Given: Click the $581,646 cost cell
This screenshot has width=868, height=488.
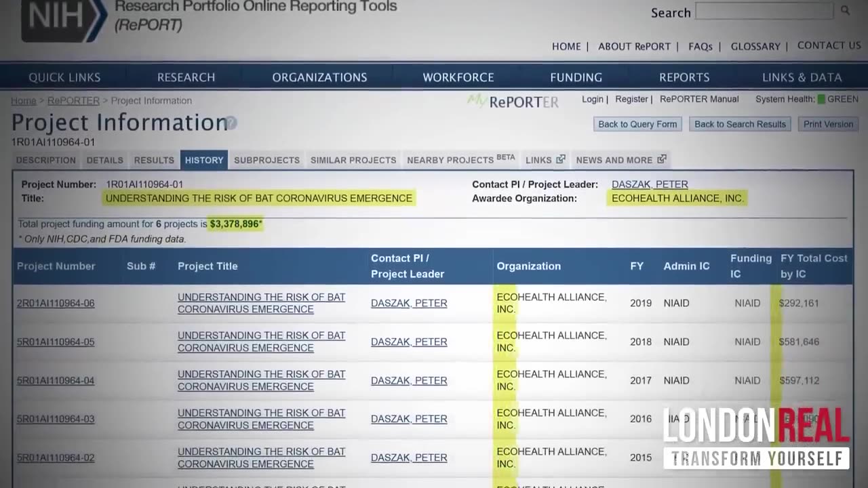Looking at the screenshot, I should [799, 342].
